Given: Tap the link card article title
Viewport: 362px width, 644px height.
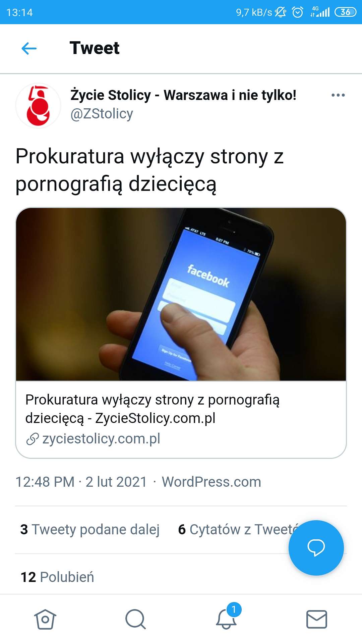Looking at the screenshot, I should click(x=153, y=409).
